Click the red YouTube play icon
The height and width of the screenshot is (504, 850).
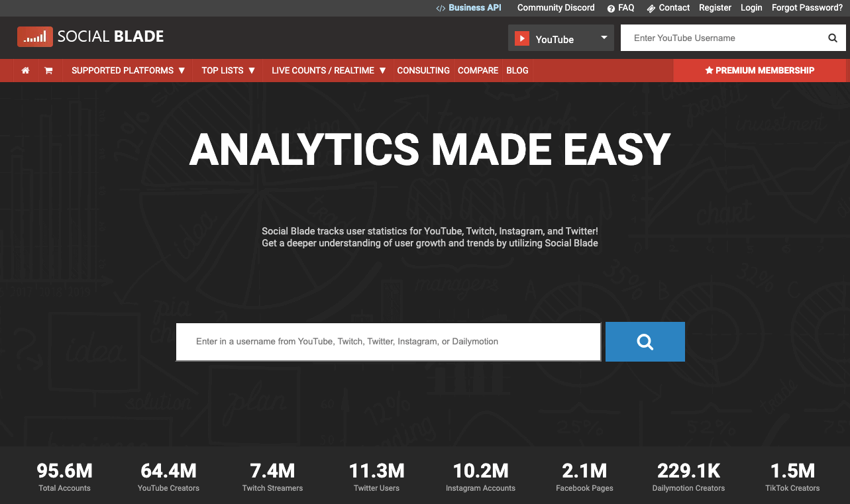(523, 39)
